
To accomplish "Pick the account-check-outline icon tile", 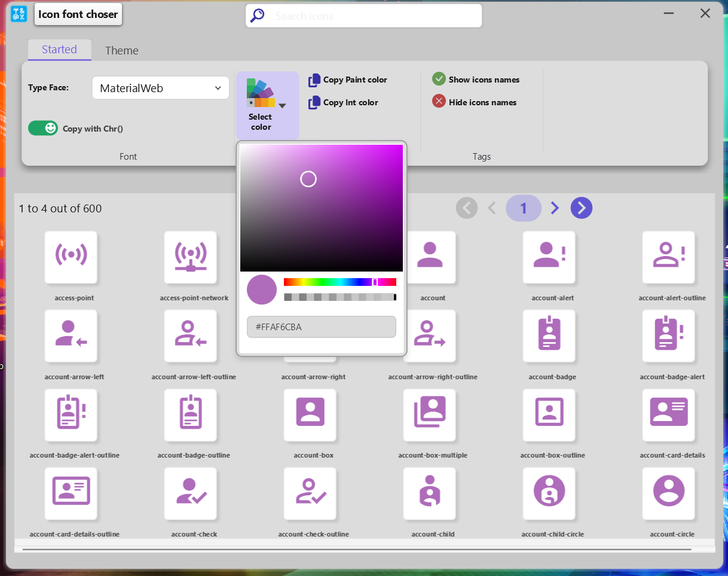I will 310,493.
